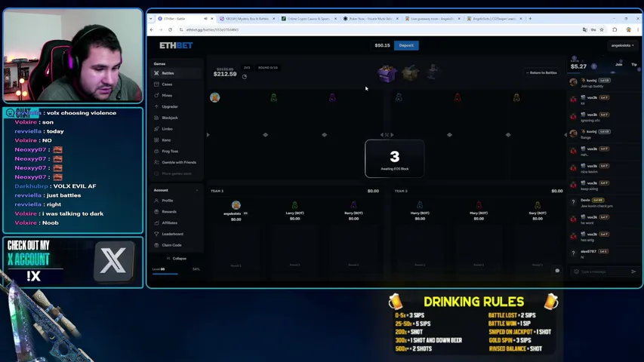Click Tip in the chat panel
This screenshot has height=362, width=644.
(x=633, y=64)
